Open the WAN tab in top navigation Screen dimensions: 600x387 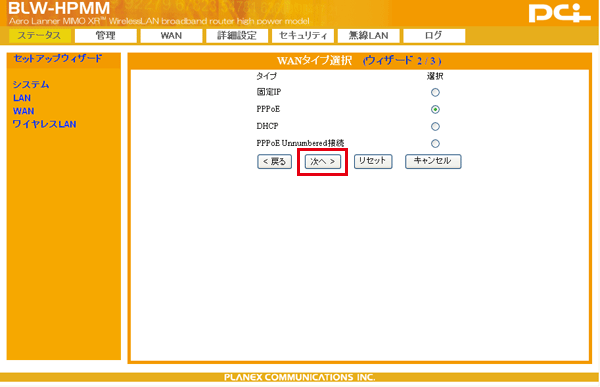click(x=171, y=36)
